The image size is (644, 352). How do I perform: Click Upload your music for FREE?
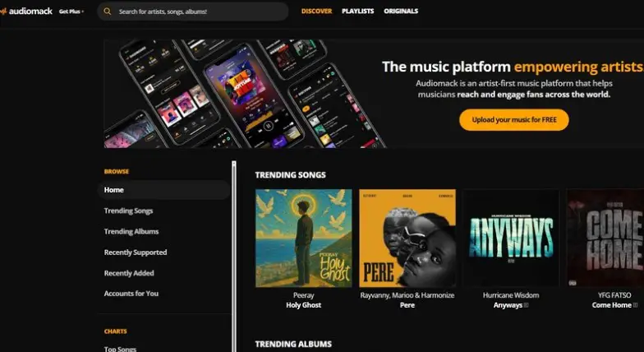tap(514, 120)
